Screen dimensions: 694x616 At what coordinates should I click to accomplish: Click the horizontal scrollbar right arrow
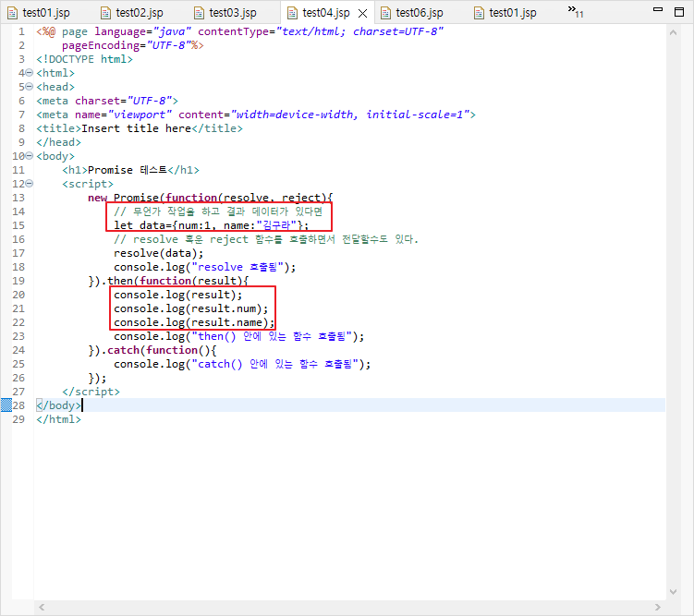pyautogui.click(x=658, y=607)
